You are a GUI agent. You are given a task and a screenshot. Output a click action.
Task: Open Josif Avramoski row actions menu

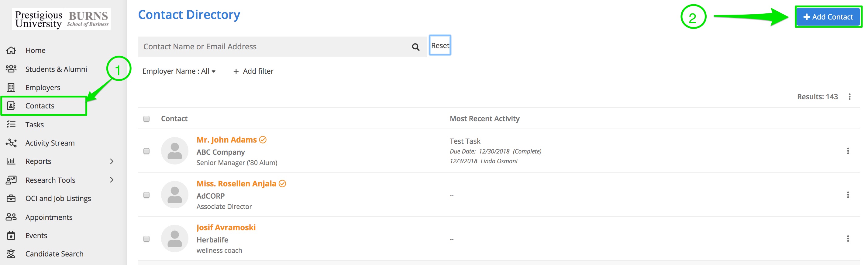[847, 239]
